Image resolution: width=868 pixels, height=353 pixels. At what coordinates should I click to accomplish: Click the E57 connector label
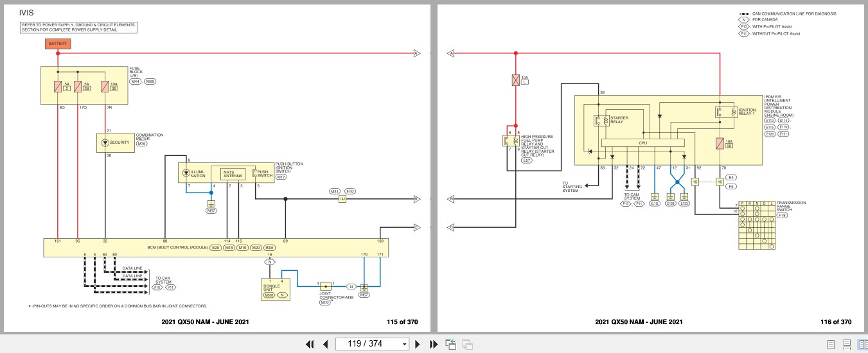pos(527,160)
